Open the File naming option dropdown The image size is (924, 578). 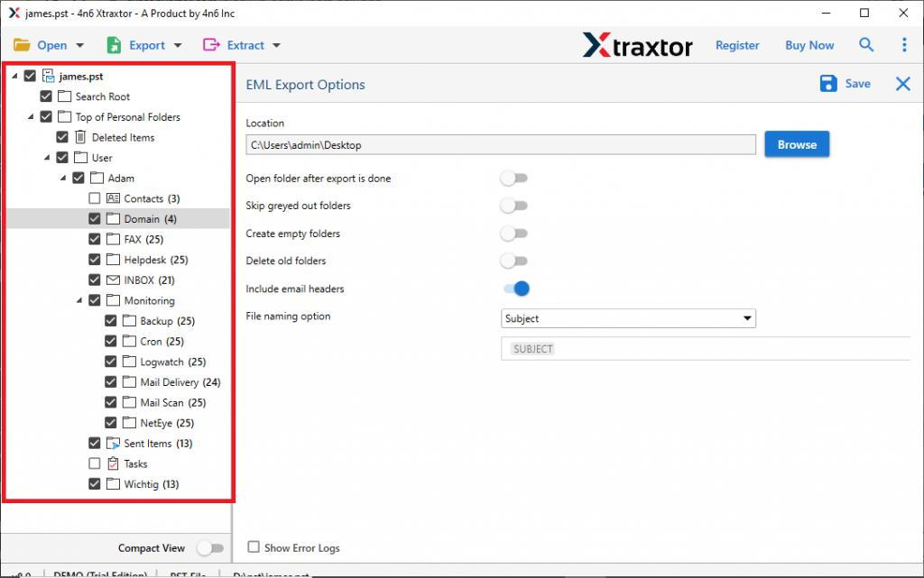(x=747, y=318)
